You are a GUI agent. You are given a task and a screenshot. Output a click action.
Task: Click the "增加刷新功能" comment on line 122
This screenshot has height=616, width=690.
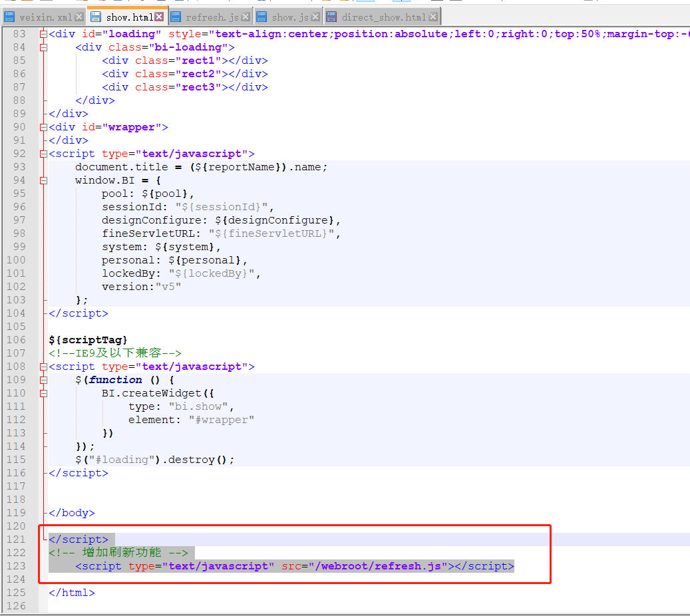[122, 552]
